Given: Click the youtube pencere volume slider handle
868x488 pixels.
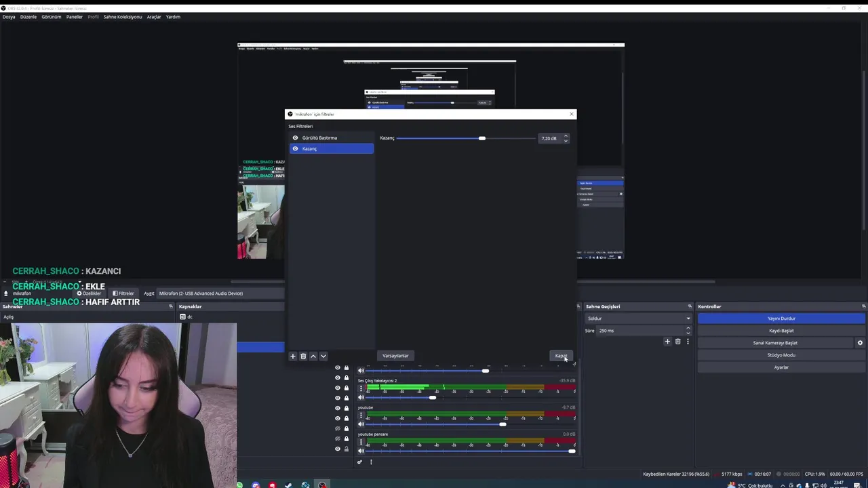Looking at the screenshot, I should click(572, 451).
